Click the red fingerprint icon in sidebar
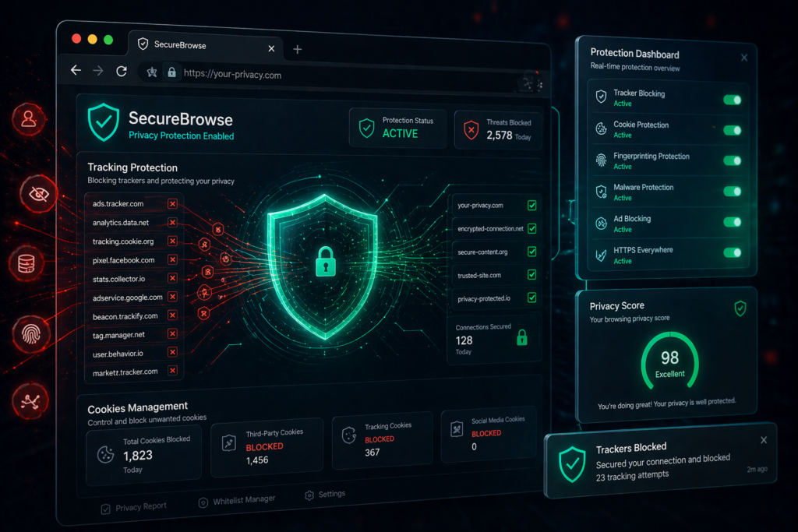The height and width of the screenshot is (532, 798). 30,333
